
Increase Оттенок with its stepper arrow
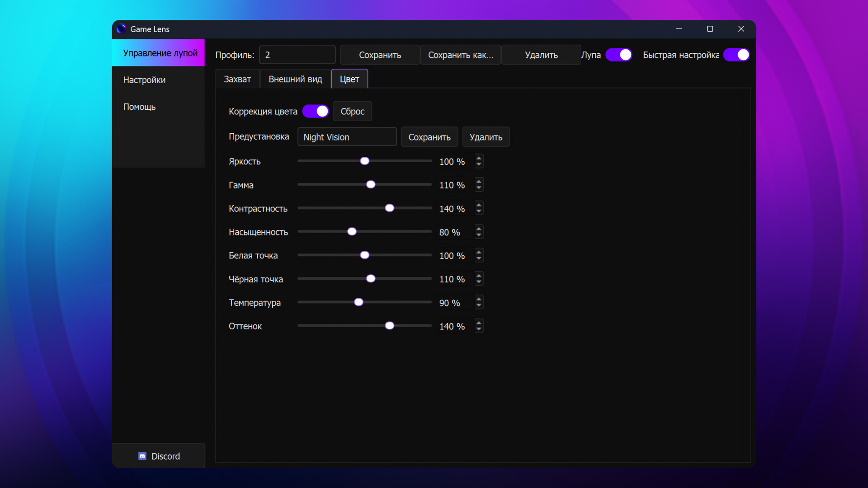coord(479,323)
